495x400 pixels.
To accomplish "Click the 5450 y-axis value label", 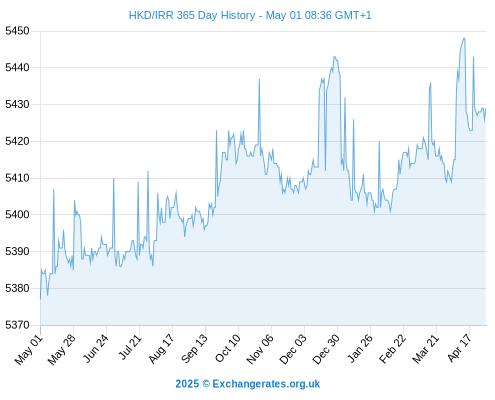I will coord(17,31).
